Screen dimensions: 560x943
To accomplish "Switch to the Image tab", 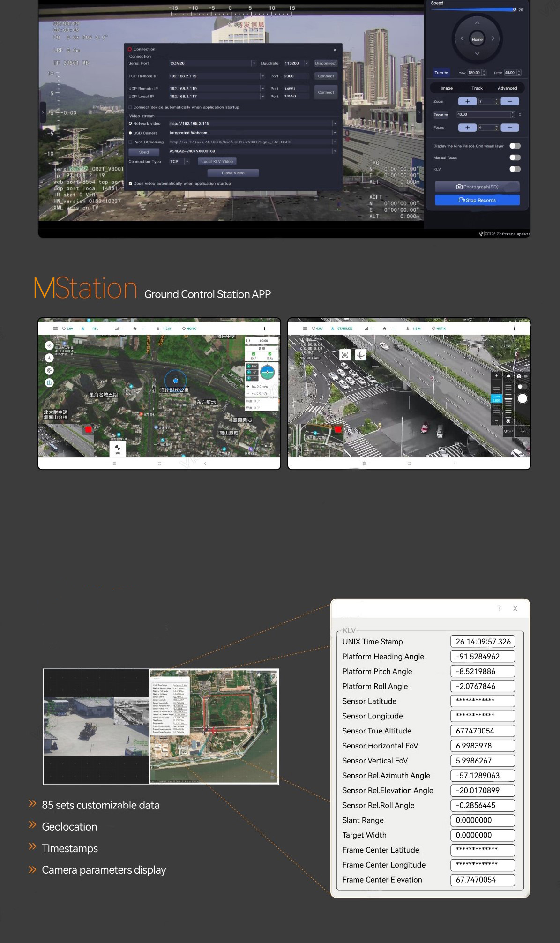I will [447, 88].
